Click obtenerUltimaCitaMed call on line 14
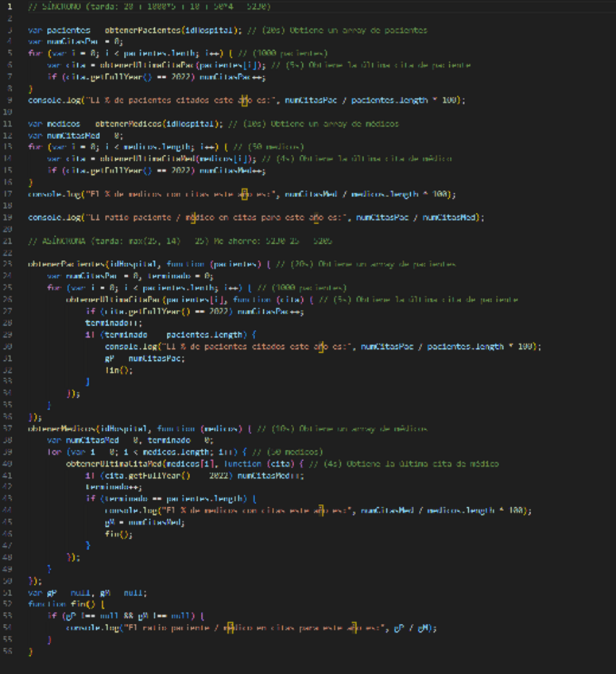This screenshot has height=674, width=616. 141,158
